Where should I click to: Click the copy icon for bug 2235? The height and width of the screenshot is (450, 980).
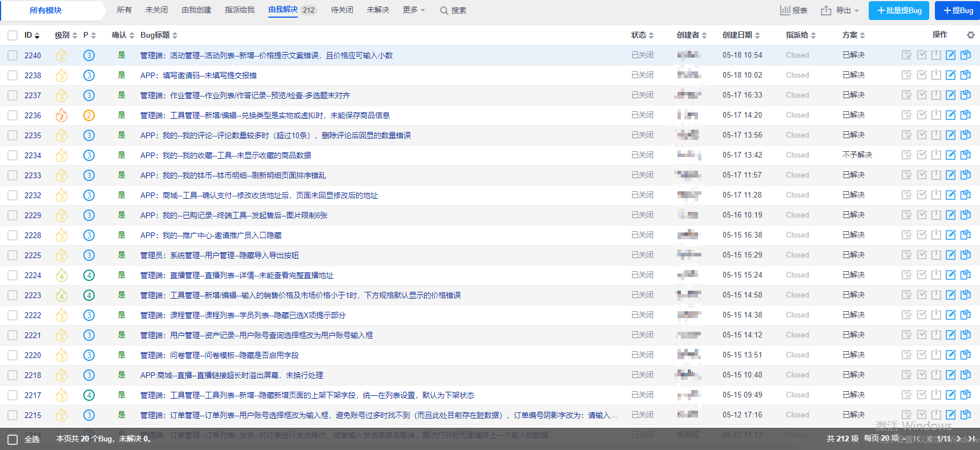[x=965, y=135]
